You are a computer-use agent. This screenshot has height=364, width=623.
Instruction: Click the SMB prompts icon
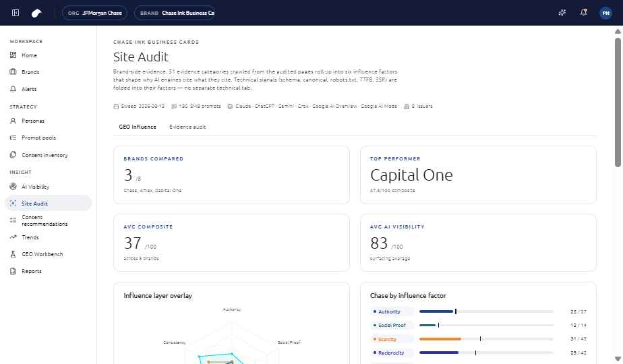point(174,107)
